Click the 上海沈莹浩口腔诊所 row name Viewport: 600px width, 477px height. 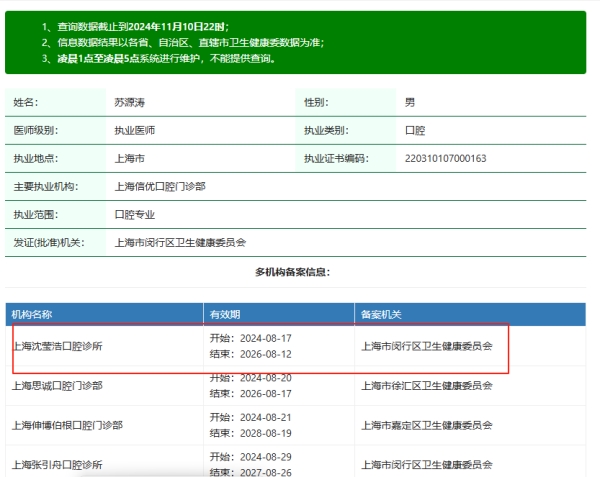point(57,346)
